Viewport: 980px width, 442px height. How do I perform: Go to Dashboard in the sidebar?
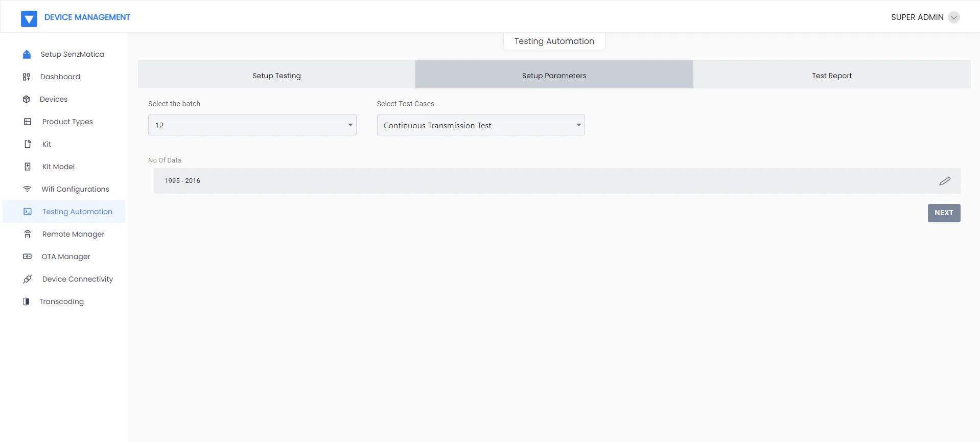pos(64,77)
